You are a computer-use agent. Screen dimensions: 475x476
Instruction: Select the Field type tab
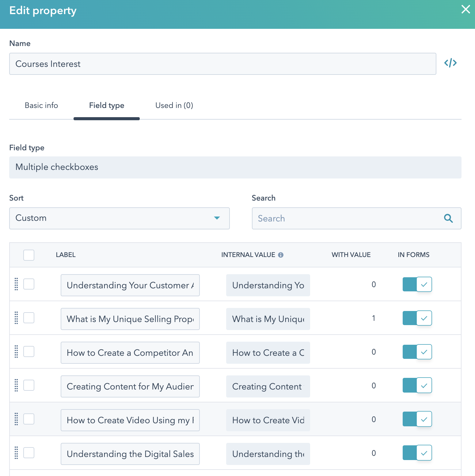[107, 106]
